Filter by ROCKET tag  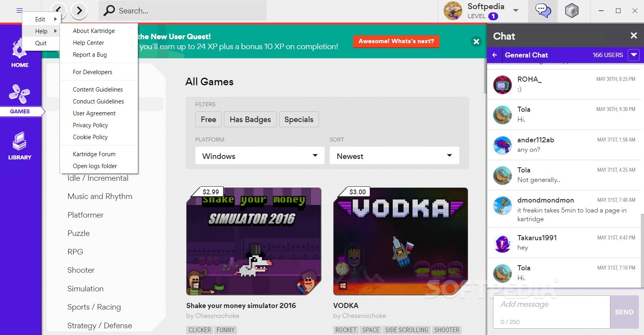click(x=346, y=330)
